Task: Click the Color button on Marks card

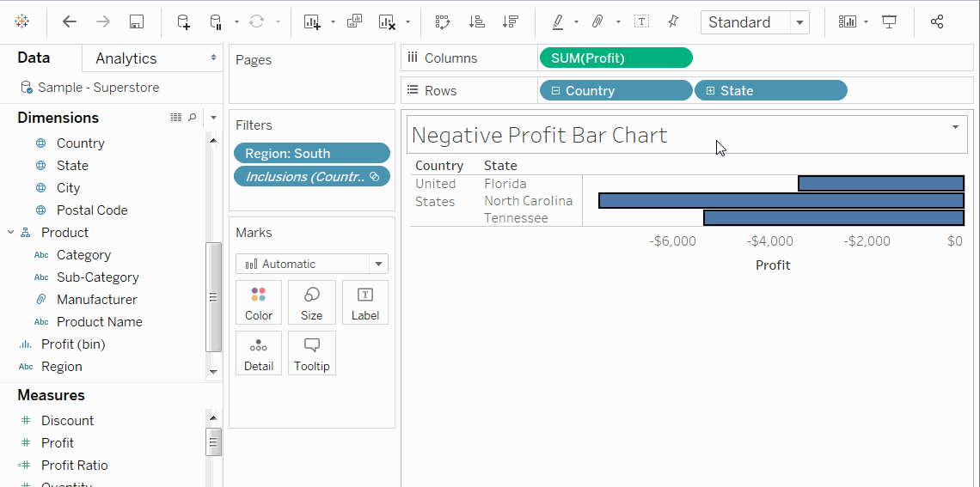Action: point(258,303)
